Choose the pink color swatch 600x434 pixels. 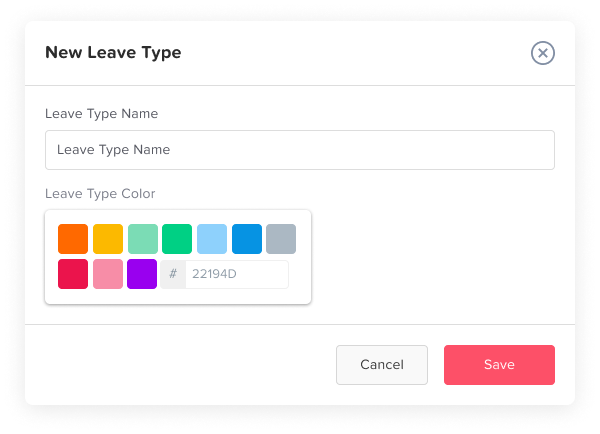108,274
